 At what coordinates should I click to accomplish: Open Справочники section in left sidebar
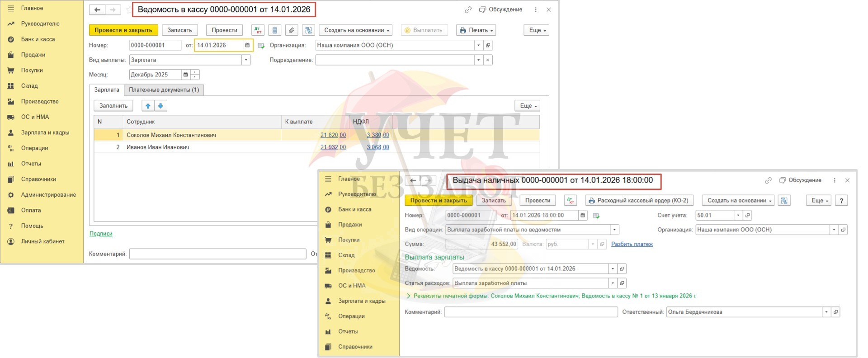tap(38, 179)
